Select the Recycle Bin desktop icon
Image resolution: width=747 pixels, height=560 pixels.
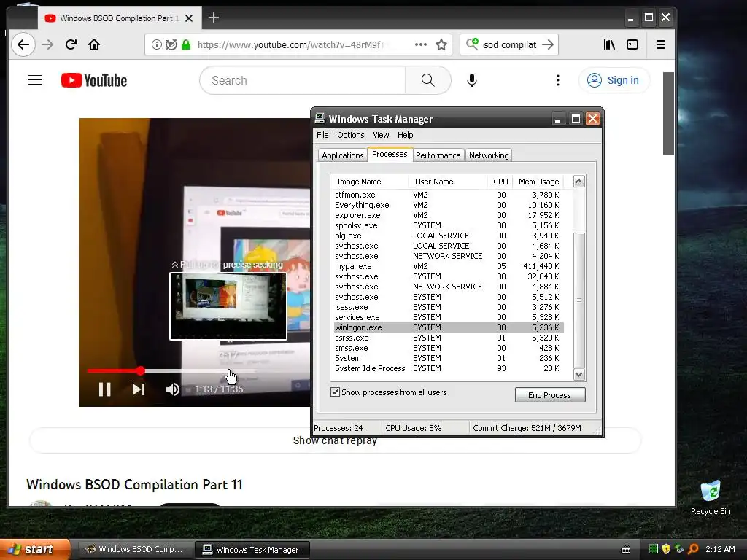[x=711, y=498]
